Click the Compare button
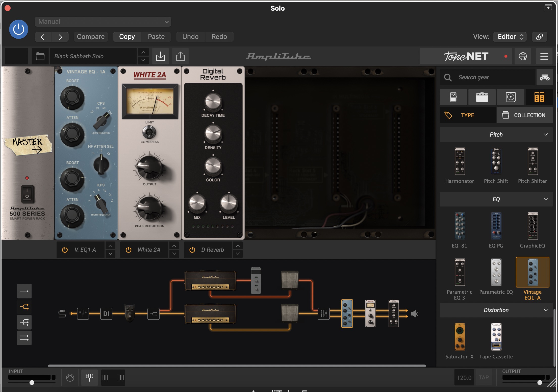558x392 pixels. click(91, 37)
